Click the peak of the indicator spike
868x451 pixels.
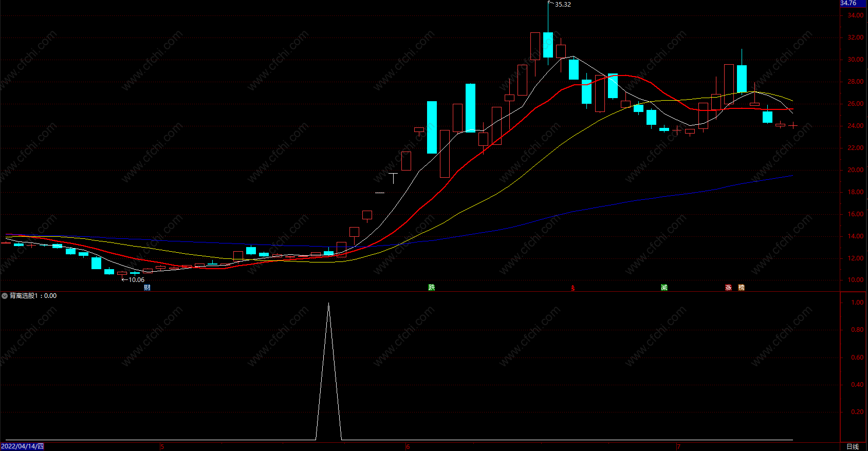point(329,303)
